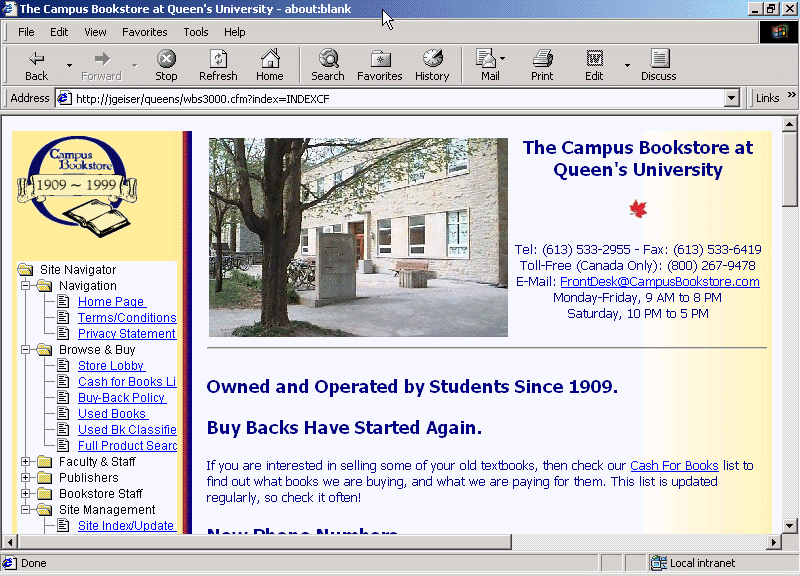The width and height of the screenshot is (800, 576).
Task: Open the Used Books link
Action: (113, 413)
